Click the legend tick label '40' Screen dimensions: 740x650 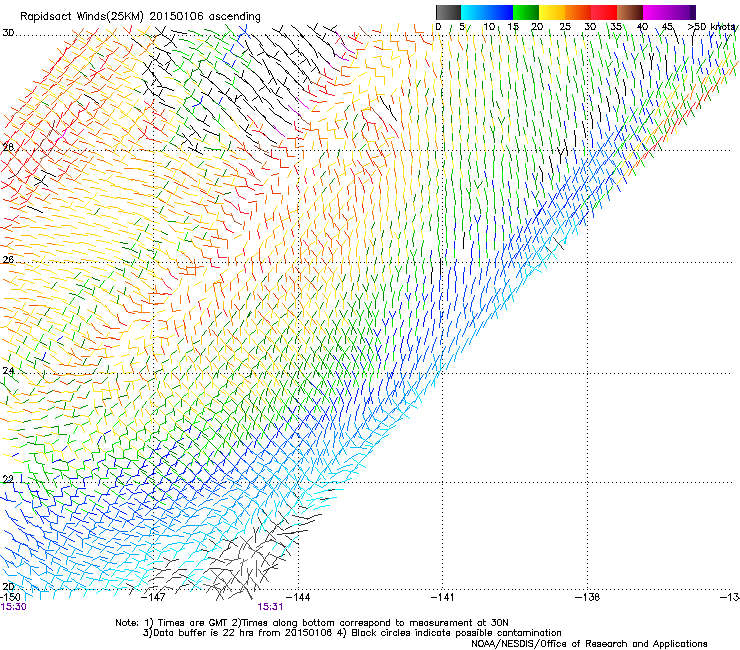[642, 26]
